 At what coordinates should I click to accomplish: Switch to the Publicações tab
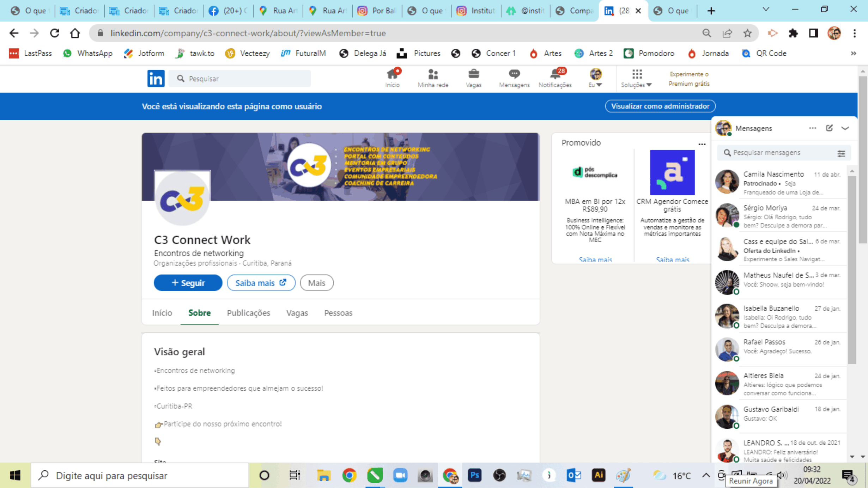coord(248,313)
